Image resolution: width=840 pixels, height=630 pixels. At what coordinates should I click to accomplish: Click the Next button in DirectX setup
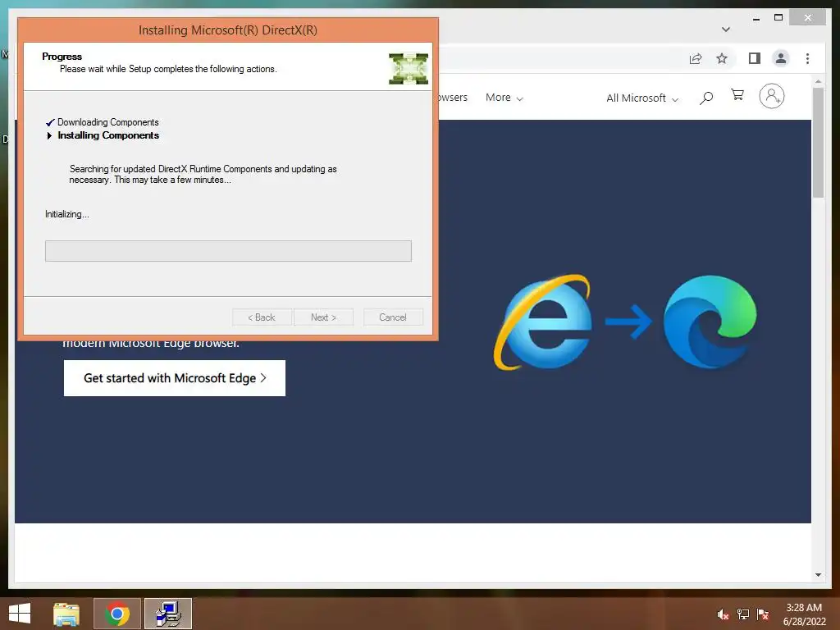click(x=323, y=317)
